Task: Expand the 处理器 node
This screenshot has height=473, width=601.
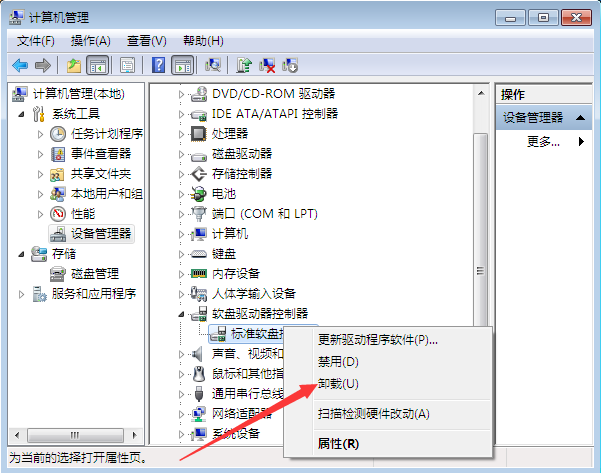Action: pyautogui.click(x=181, y=134)
